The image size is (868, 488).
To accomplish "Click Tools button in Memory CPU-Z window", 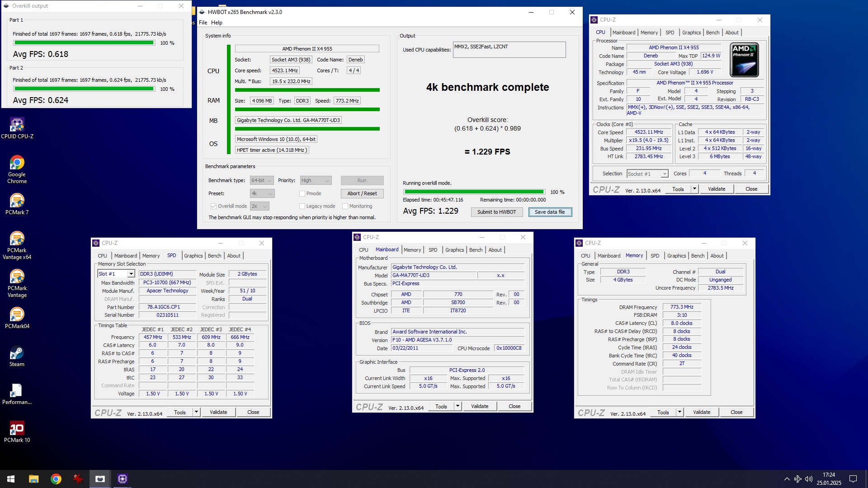I will pyautogui.click(x=663, y=412).
